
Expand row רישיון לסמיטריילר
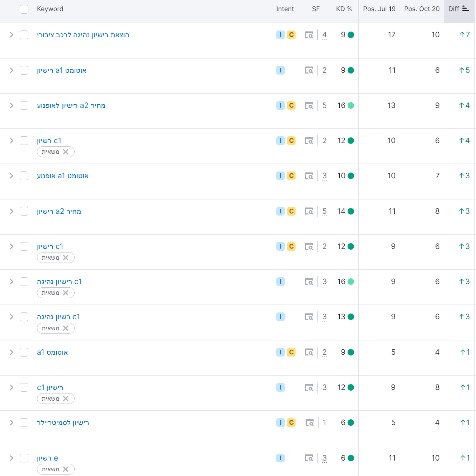tap(11, 423)
